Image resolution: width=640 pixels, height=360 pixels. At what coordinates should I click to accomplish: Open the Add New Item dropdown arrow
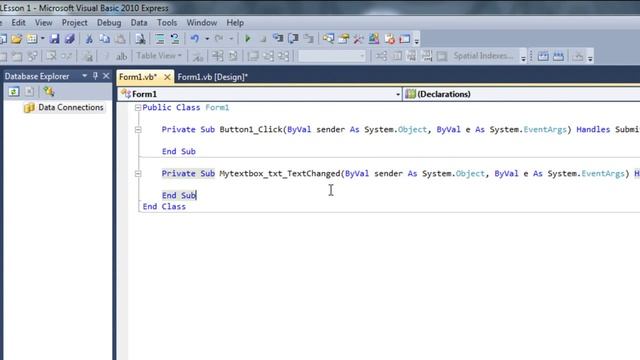(42, 39)
